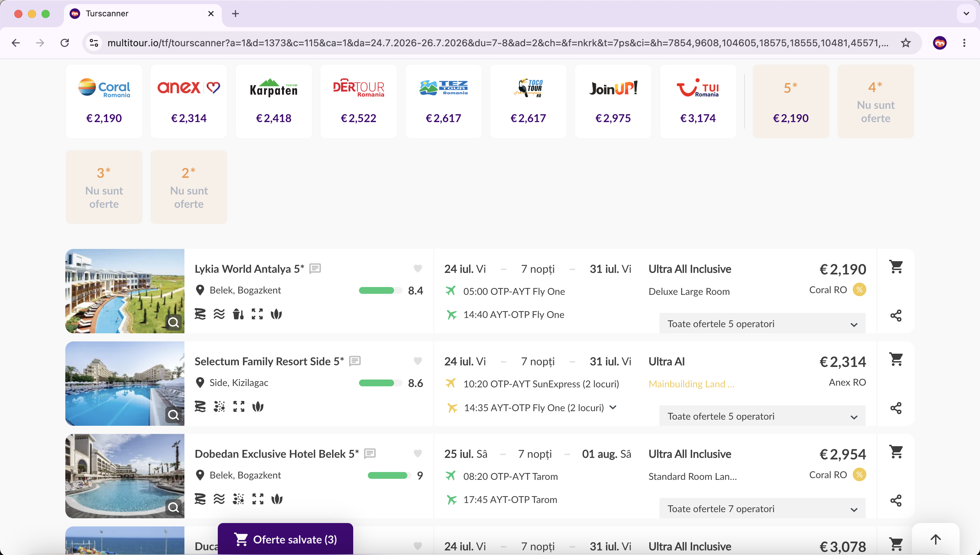This screenshot has height=555, width=980.
Task: Filter by Anex operator €2,314
Action: [x=189, y=101]
